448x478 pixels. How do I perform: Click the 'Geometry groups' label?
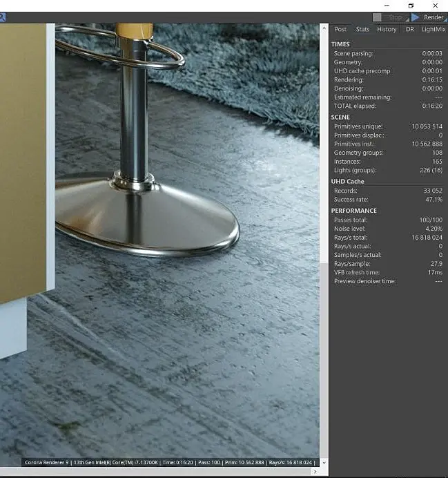(358, 153)
